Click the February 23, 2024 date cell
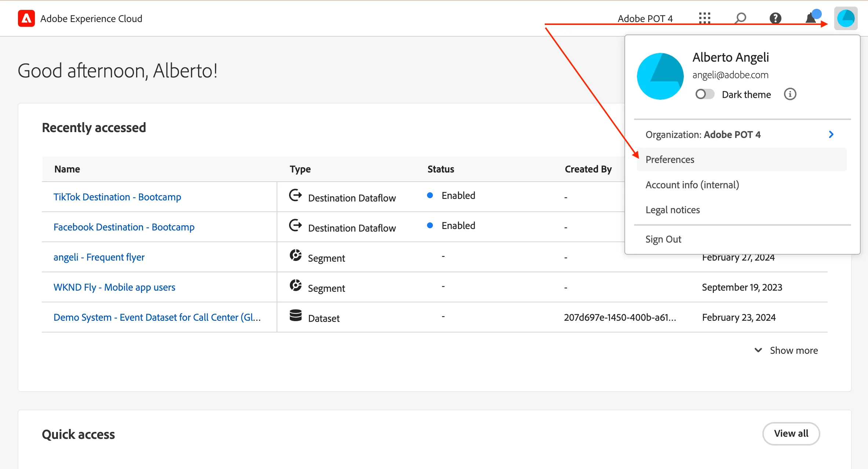The height and width of the screenshot is (469, 868). click(x=739, y=317)
